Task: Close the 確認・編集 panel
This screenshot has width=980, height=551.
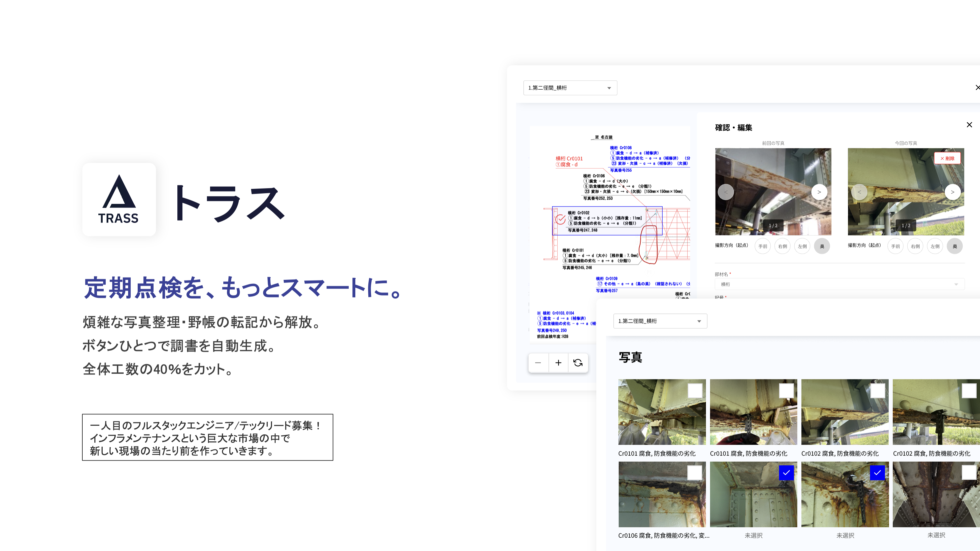Action: [969, 124]
